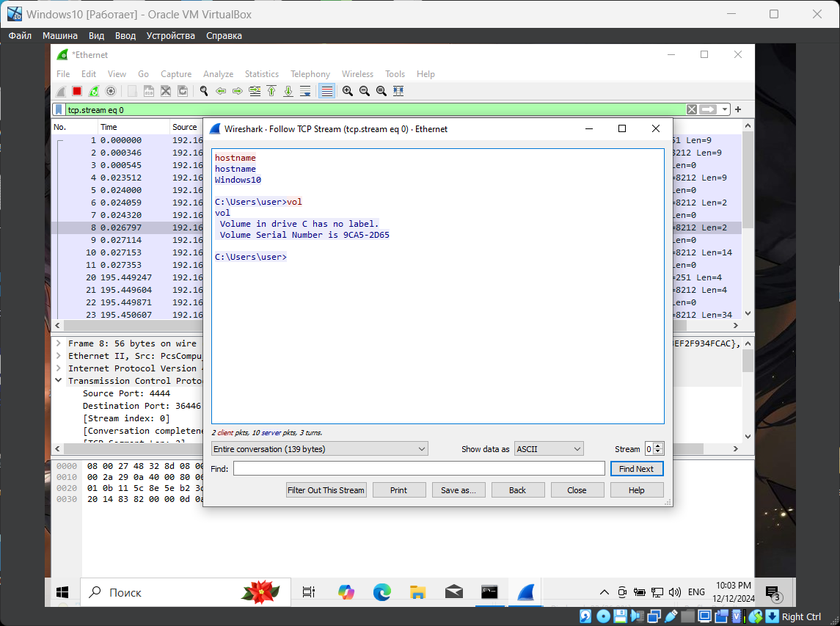
Task: Switch input language ENG indicator
Action: 696,592
